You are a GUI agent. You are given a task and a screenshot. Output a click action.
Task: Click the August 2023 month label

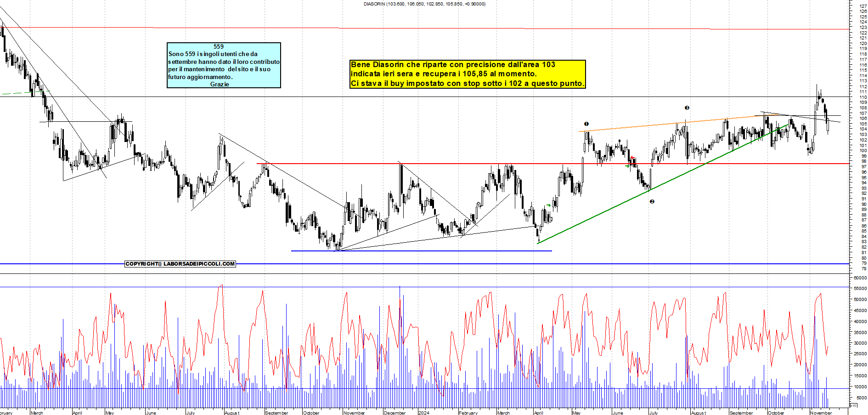(232, 413)
